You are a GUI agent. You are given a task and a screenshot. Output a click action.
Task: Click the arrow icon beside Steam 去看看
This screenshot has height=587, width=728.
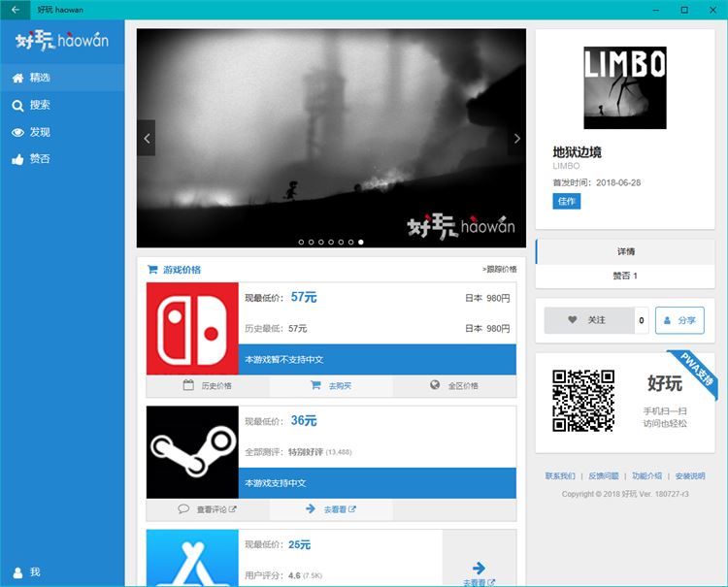click(x=311, y=508)
